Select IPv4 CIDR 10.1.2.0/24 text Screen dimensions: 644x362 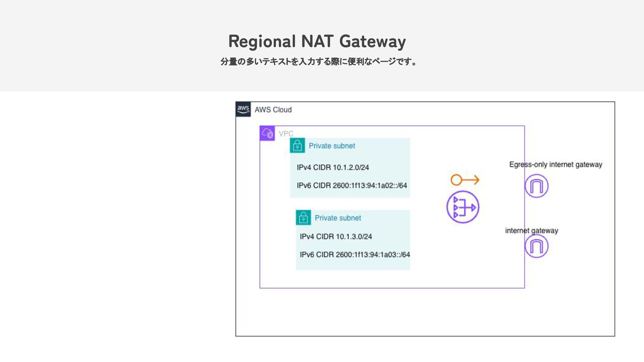(x=333, y=167)
